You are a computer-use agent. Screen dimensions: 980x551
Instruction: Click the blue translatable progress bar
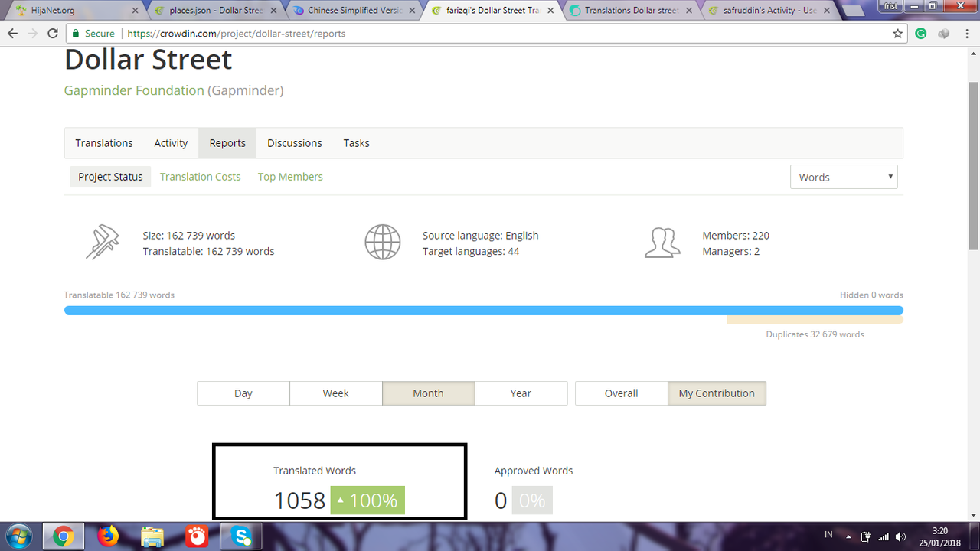tap(484, 311)
